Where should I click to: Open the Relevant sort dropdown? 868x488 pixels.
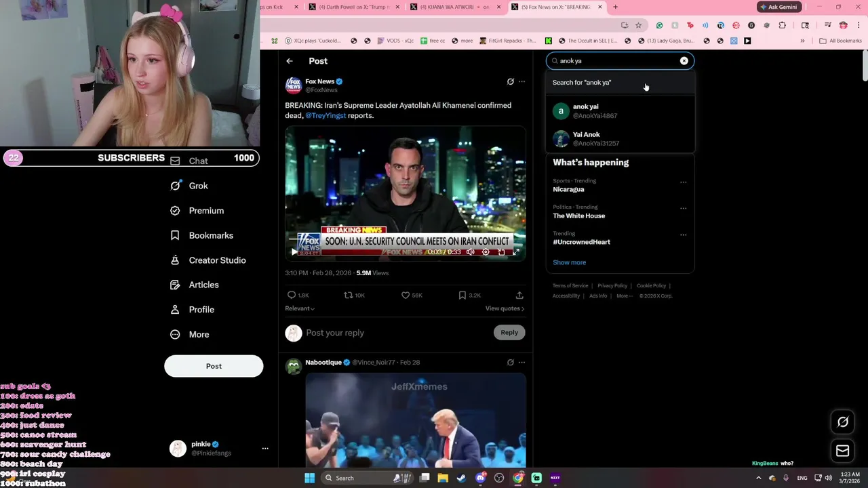(x=300, y=308)
